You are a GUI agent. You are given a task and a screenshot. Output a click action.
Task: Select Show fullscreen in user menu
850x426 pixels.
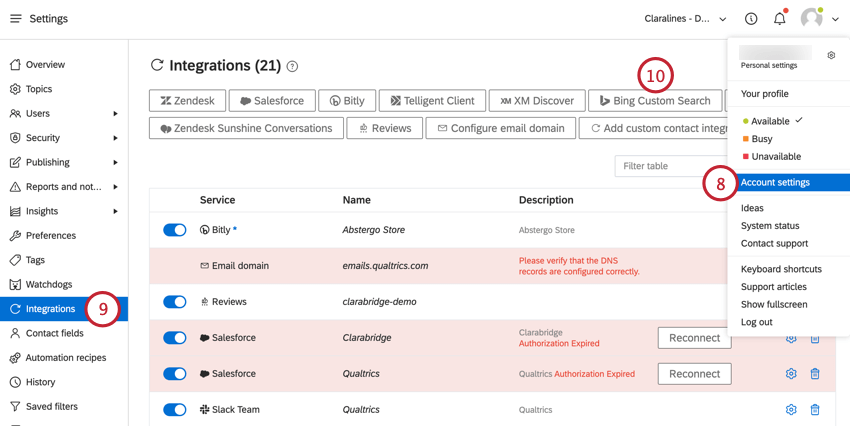(x=774, y=305)
